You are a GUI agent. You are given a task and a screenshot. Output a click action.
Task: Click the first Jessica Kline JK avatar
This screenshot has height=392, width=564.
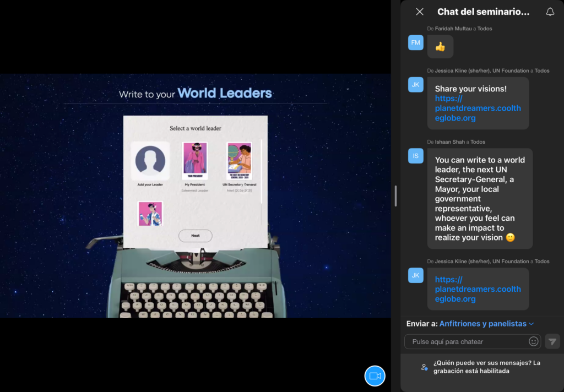[415, 84]
